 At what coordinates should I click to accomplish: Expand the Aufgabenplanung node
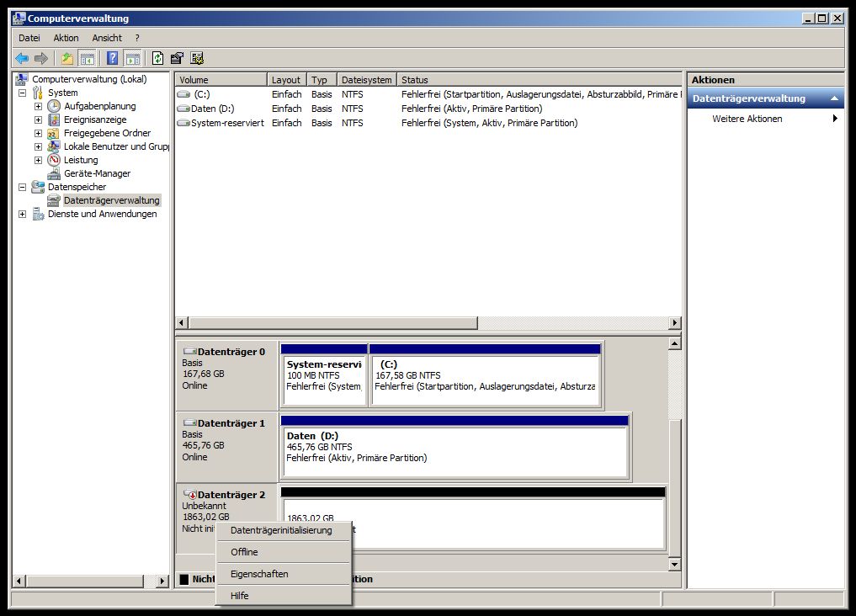click(x=38, y=106)
